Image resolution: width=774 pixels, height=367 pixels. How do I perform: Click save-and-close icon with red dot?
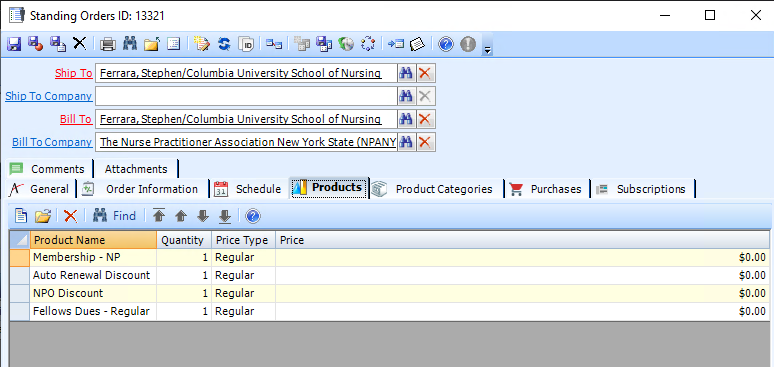tap(36, 44)
